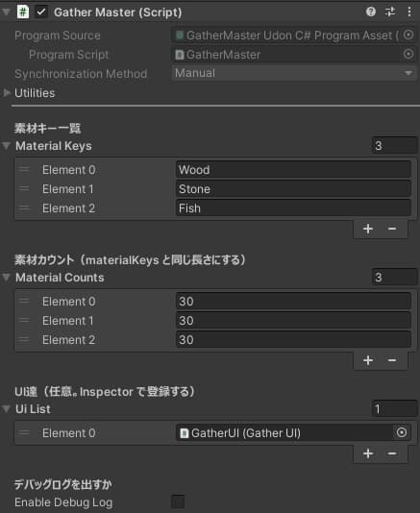Click the Material Keys Element 1 label
420x513 pixels.
point(68,189)
